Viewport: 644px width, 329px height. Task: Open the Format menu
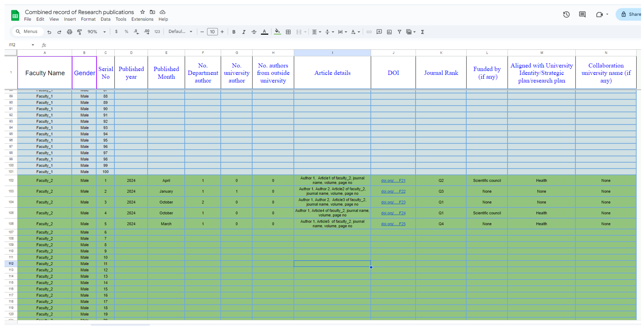click(x=88, y=19)
